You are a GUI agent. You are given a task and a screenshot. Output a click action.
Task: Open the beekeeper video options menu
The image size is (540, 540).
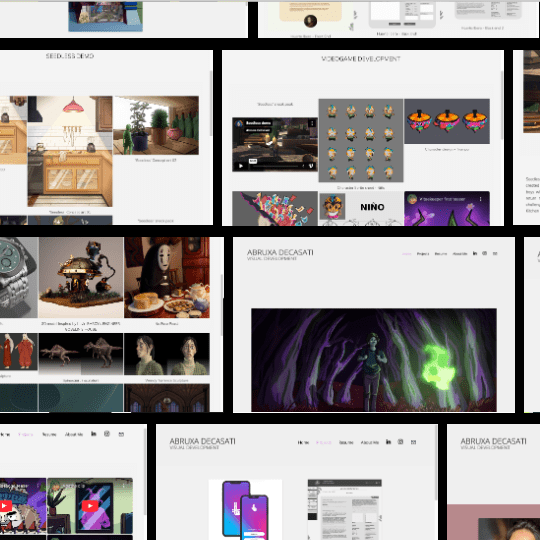coord(480,199)
